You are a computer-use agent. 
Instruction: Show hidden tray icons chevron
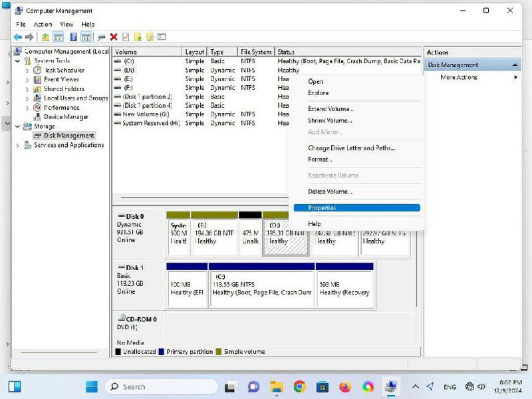tap(415, 386)
